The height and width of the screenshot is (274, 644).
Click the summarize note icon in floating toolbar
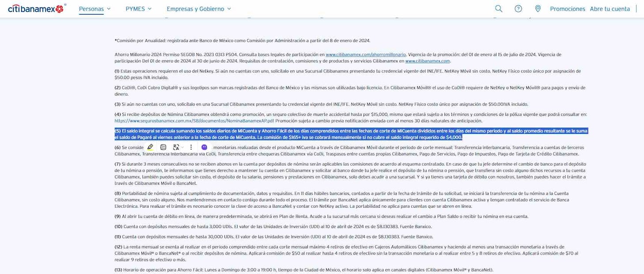coord(163,147)
